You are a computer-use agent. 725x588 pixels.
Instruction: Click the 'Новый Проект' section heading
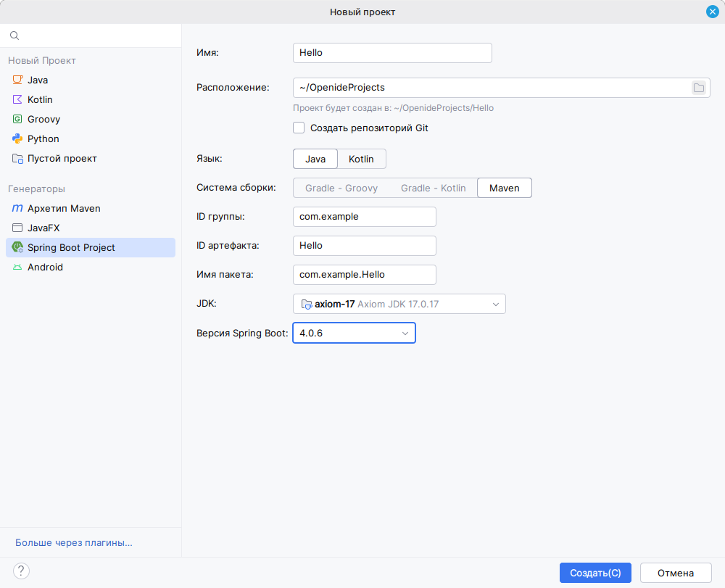point(41,61)
